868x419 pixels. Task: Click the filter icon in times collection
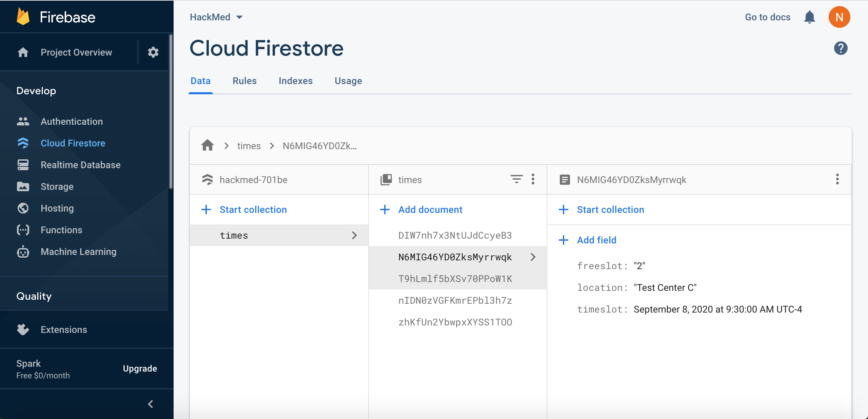[516, 179]
